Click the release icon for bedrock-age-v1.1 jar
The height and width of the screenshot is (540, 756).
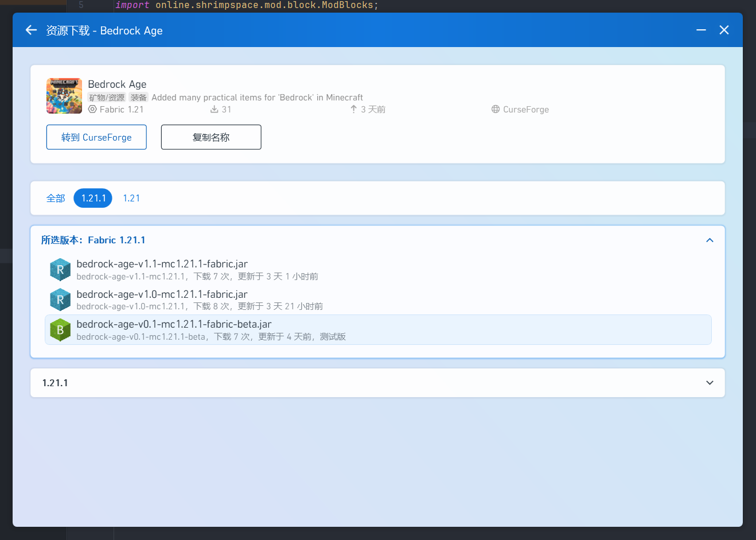[x=60, y=270]
